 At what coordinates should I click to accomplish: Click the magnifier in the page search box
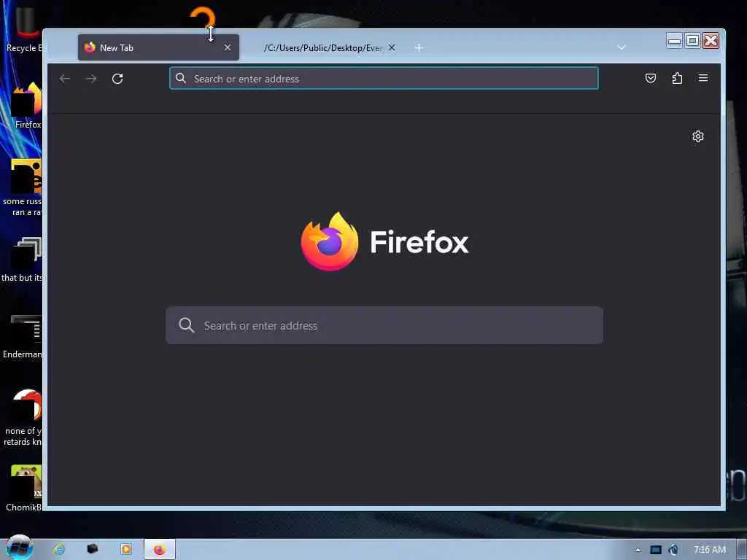(x=187, y=325)
